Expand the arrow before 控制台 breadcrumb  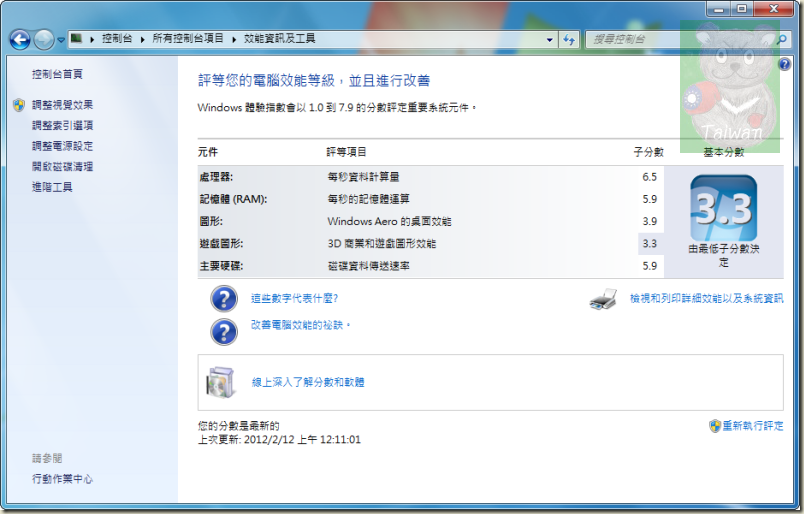[x=92, y=39]
